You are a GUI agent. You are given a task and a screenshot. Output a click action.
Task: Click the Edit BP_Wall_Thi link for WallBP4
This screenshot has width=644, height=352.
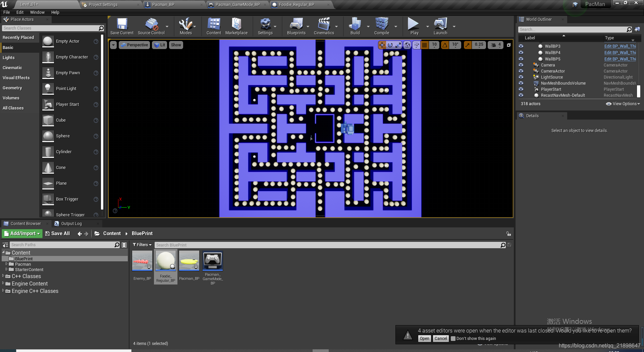(620, 53)
